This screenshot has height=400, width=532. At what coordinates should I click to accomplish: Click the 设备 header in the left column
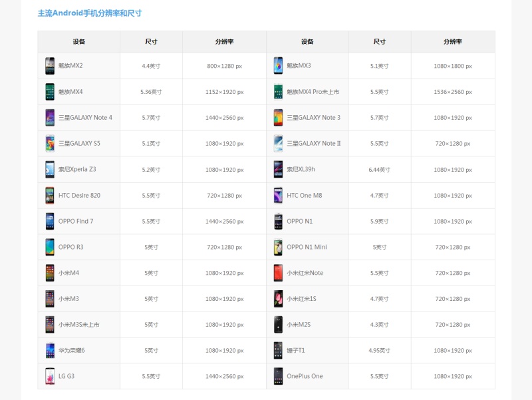[x=78, y=42]
